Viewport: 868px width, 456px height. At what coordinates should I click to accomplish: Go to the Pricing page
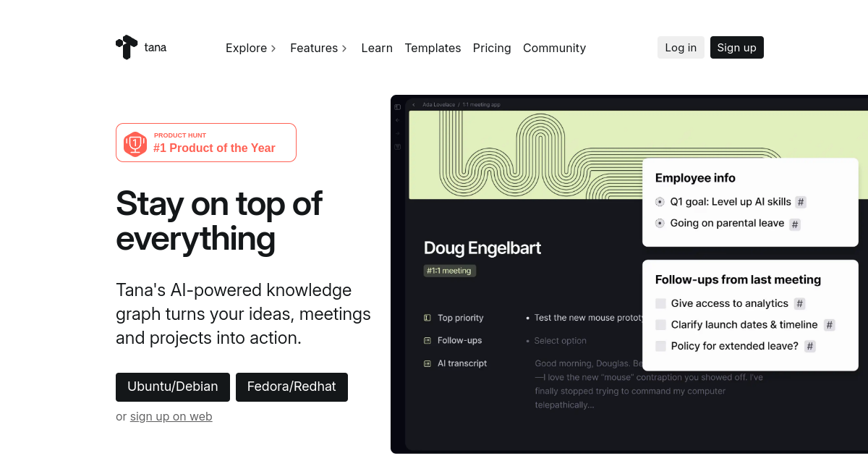(x=492, y=48)
